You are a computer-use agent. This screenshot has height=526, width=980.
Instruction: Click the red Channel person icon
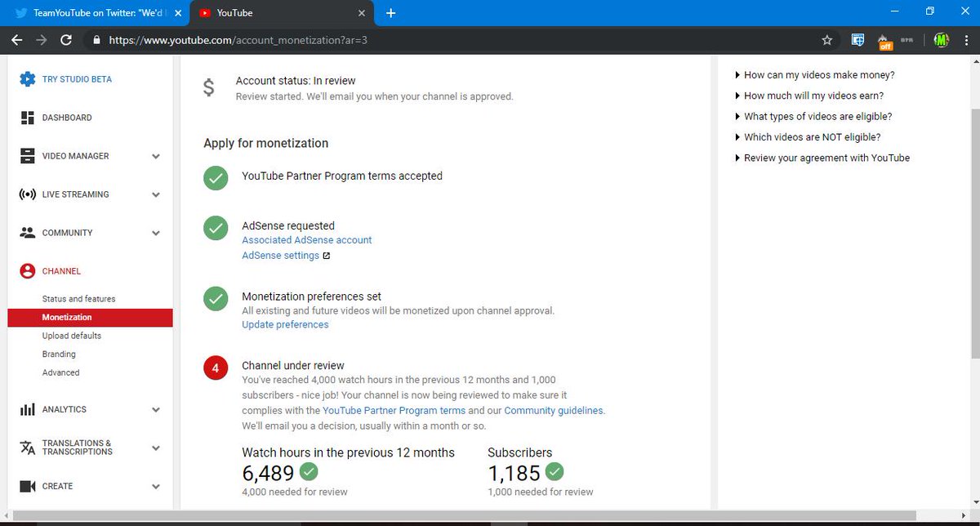pyautogui.click(x=27, y=271)
